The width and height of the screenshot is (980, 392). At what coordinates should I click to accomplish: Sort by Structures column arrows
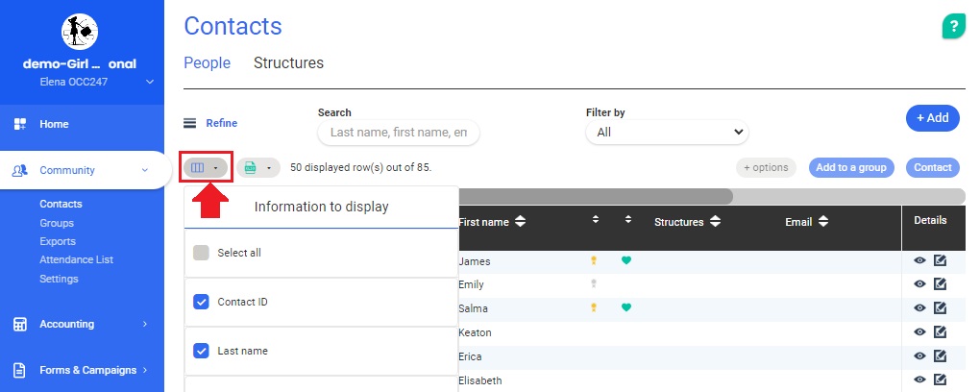715,222
